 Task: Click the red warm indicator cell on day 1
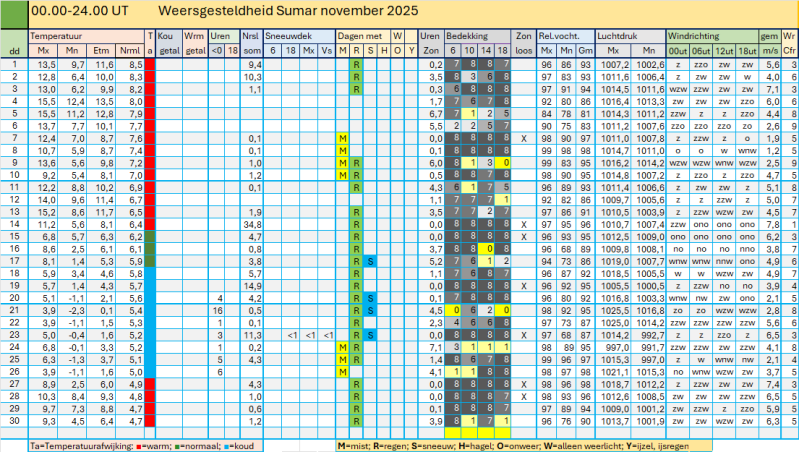pyautogui.click(x=150, y=65)
